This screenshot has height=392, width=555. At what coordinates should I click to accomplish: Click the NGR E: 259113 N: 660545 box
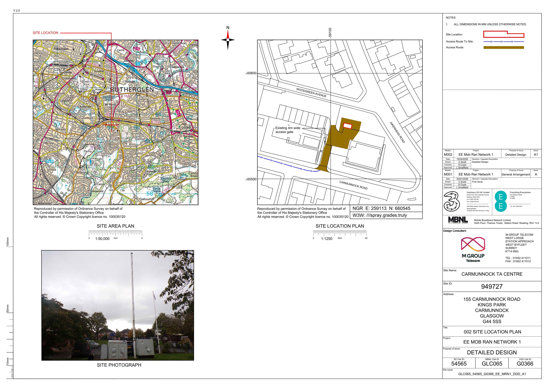(386, 208)
